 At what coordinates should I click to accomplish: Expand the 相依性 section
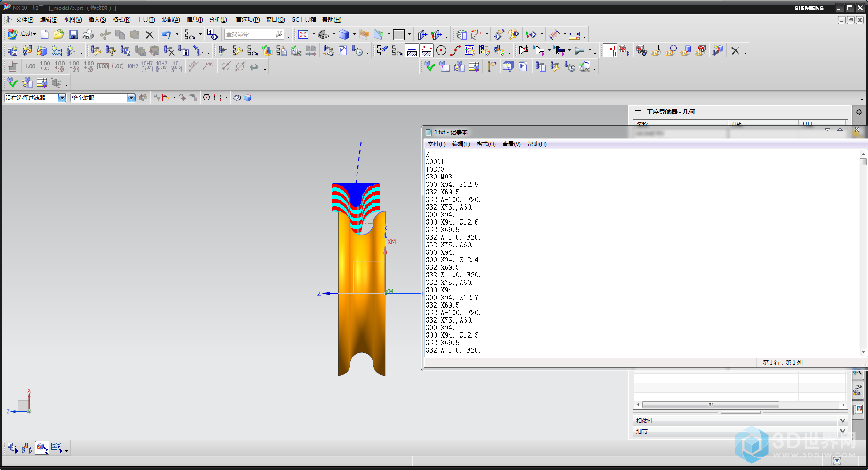click(843, 421)
